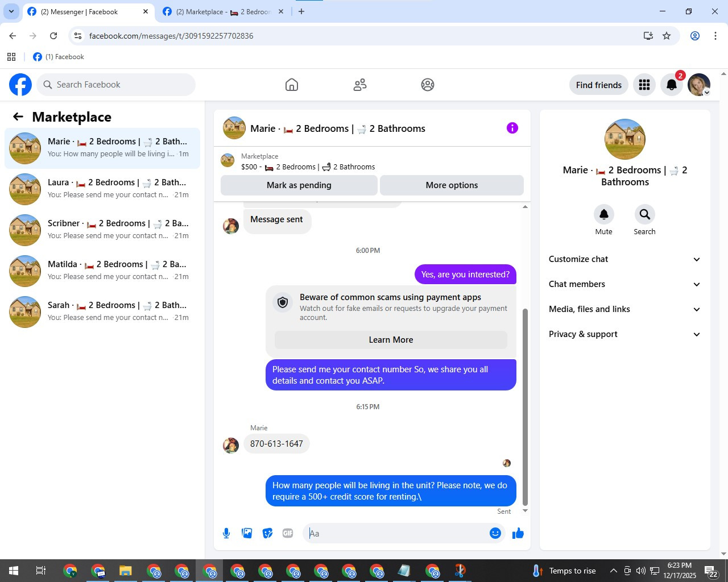Open the Home feed icon

pos(292,85)
